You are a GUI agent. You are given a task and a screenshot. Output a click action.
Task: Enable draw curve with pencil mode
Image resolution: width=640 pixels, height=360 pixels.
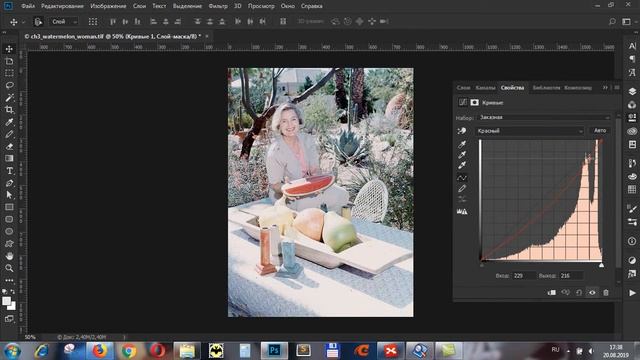coord(462,189)
